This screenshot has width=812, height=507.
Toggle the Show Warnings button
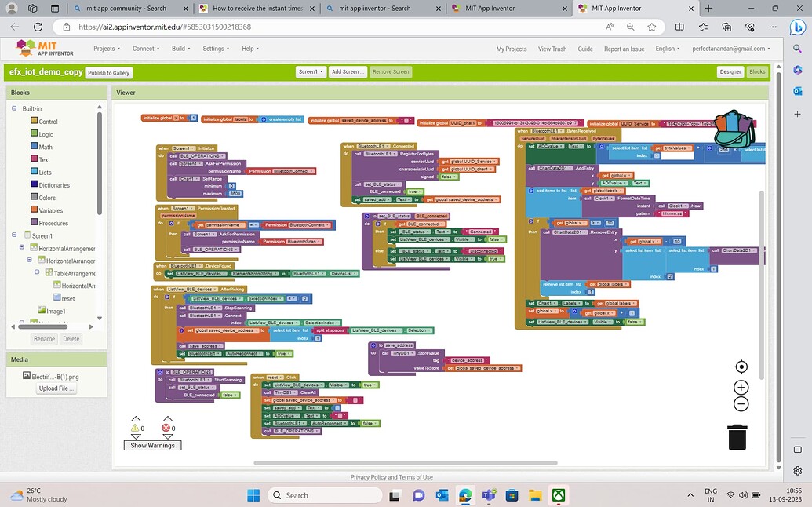(152, 445)
